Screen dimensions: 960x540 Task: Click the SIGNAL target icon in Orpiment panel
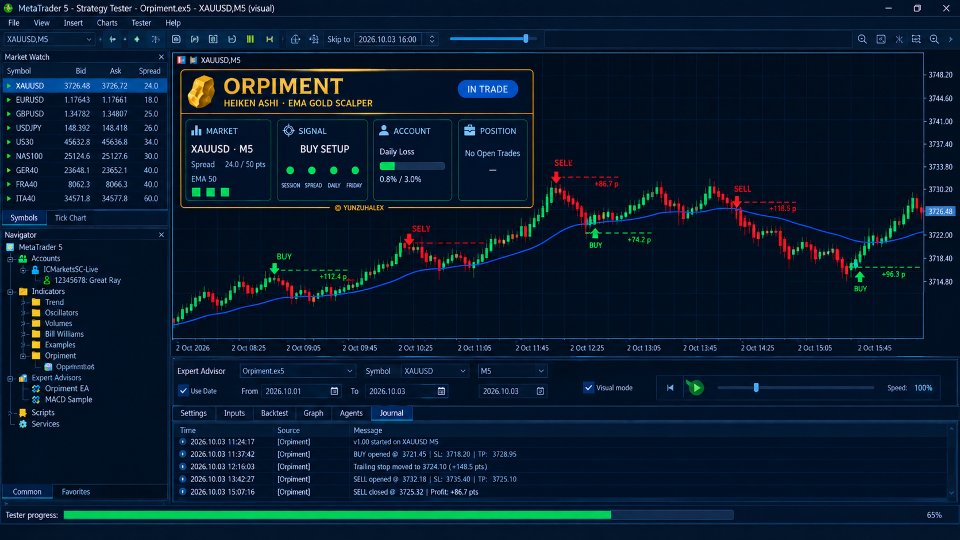click(x=288, y=130)
